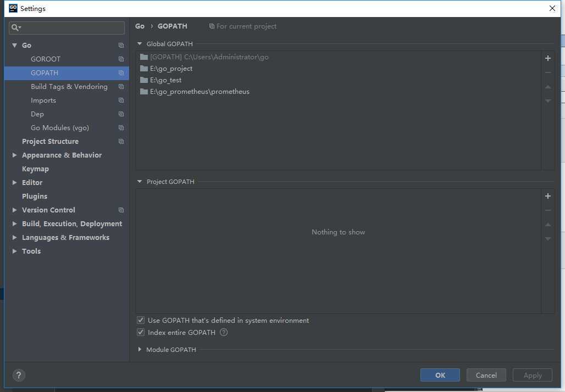Select GOPATH in the settings tree
This screenshot has width=565, height=392.
45,72
